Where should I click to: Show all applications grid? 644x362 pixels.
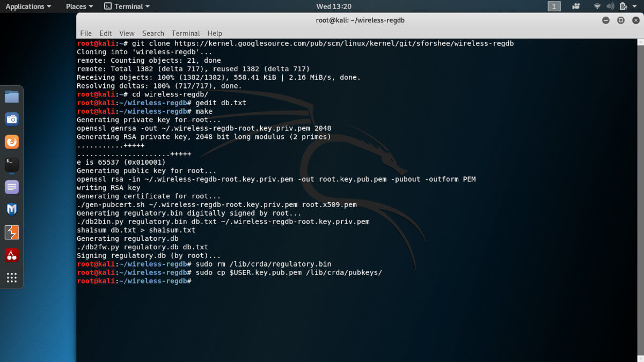(12, 278)
